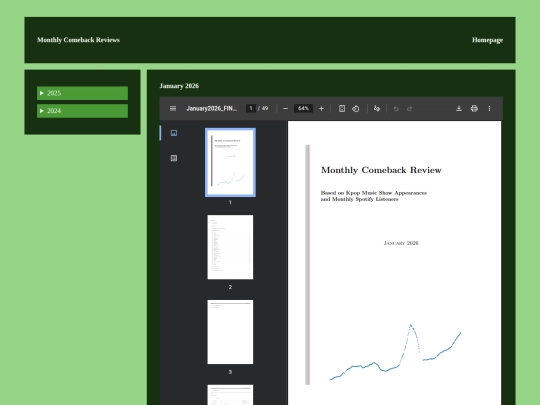Show page thumbnails view in sidebar
Viewport: 540px width, 405px height.
click(174, 133)
